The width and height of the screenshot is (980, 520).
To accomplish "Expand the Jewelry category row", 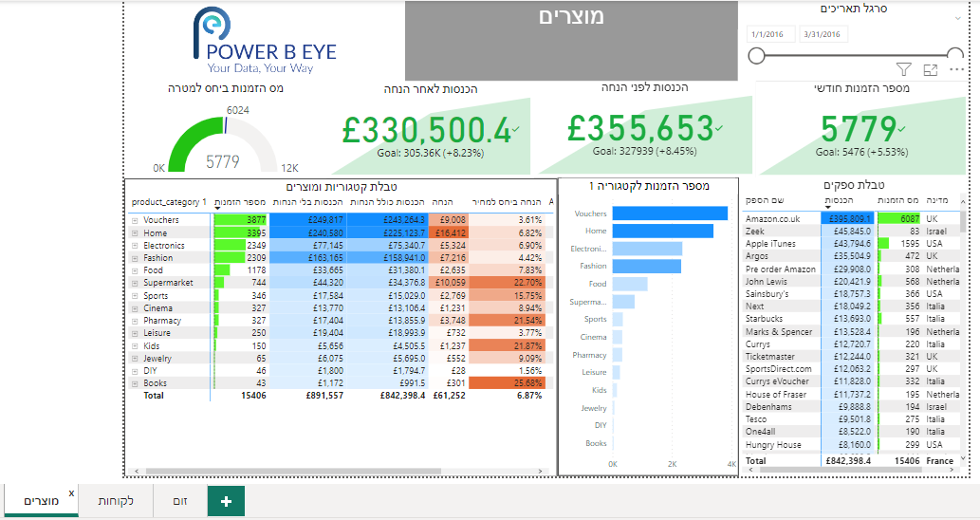I will point(135,359).
